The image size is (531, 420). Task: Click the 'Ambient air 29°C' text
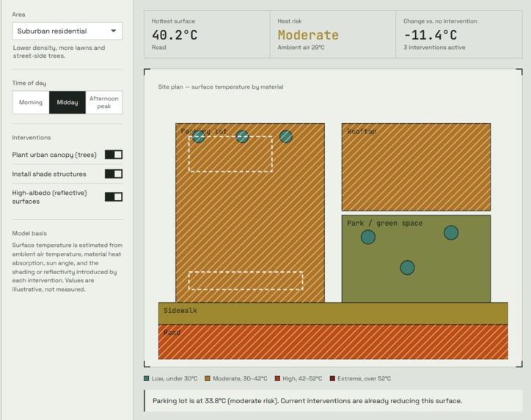coord(301,48)
